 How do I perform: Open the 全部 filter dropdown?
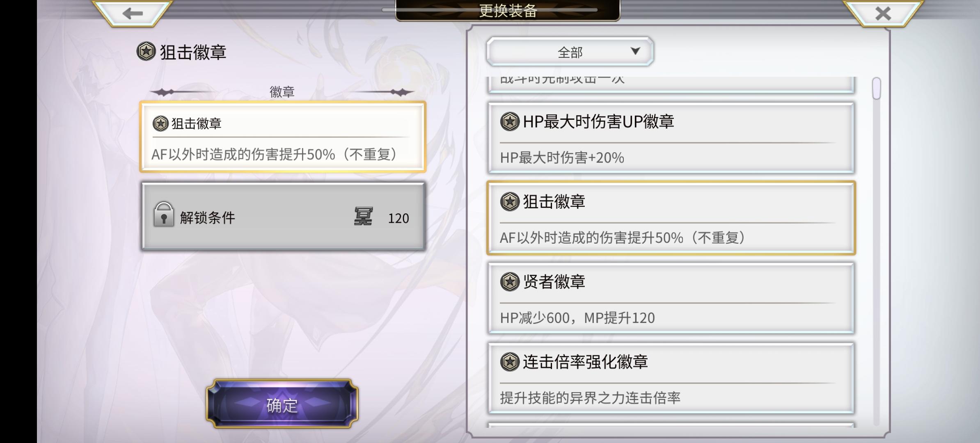click(x=570, y=52)
